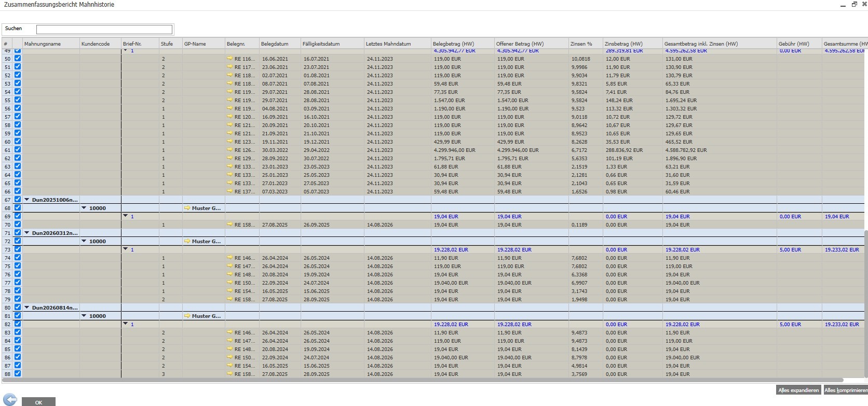The width and height of the screenshot is (868, 406).
Task: Collapse the Dun20251006n dunning run group
Action: (x=27, y=200)
